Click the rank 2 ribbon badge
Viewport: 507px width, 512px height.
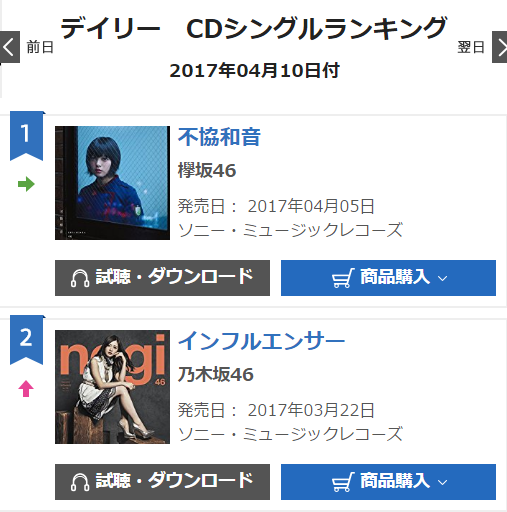pyautogui.click(x=26, y=340)
